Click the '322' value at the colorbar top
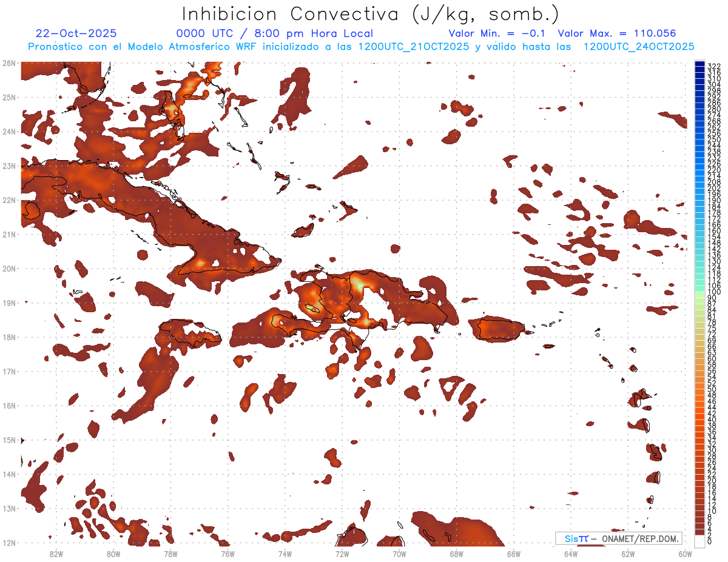 (x=714, y=66)
